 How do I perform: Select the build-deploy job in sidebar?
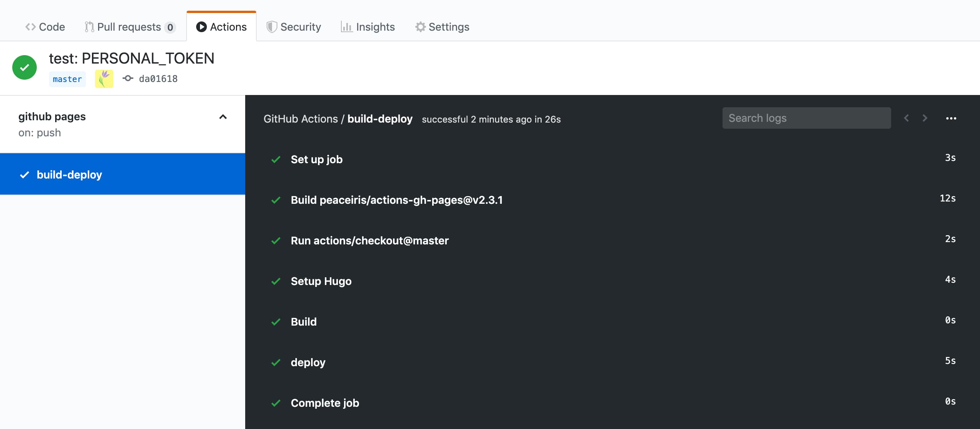[69, 175]
